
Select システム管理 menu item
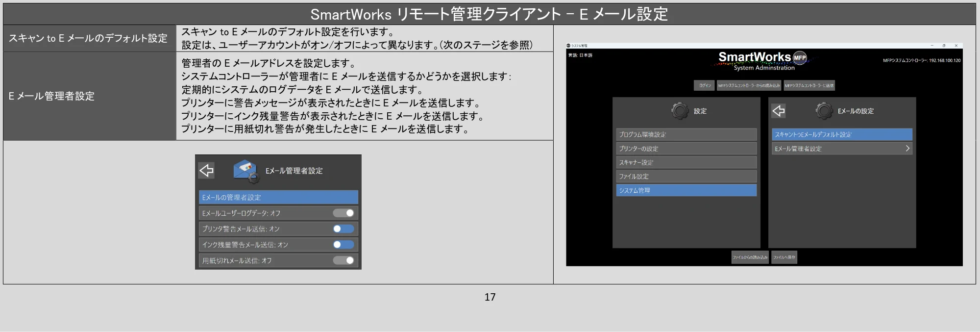pos(686,190)
